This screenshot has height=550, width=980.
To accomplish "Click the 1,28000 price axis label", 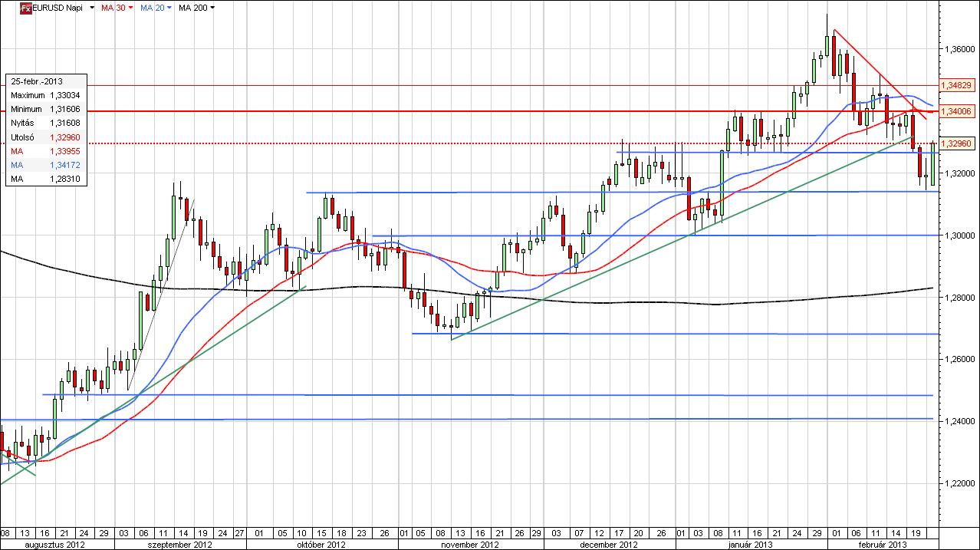I will pyautogui.click(x=961, y=298).
